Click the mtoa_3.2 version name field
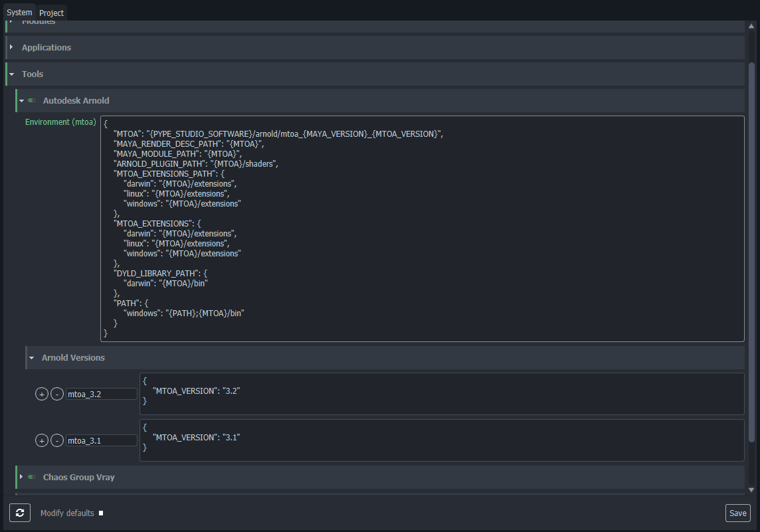Screen dimensions: 760x532 tap(101, 394)
